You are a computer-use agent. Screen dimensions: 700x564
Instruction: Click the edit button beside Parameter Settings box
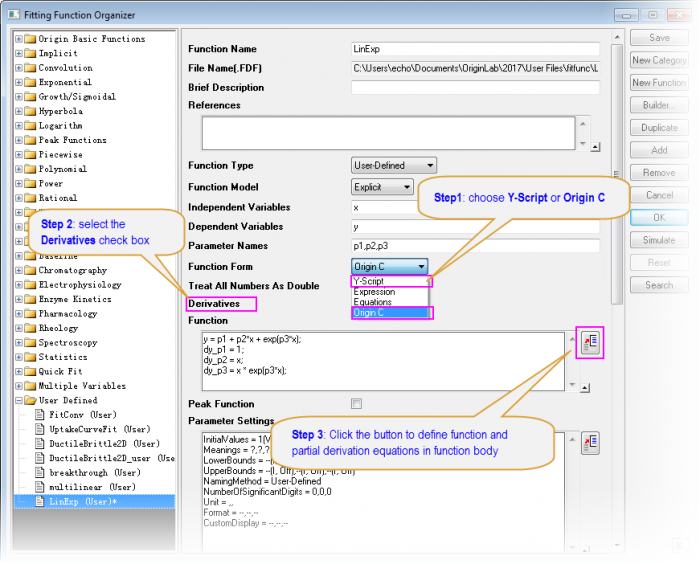(590, 442)
